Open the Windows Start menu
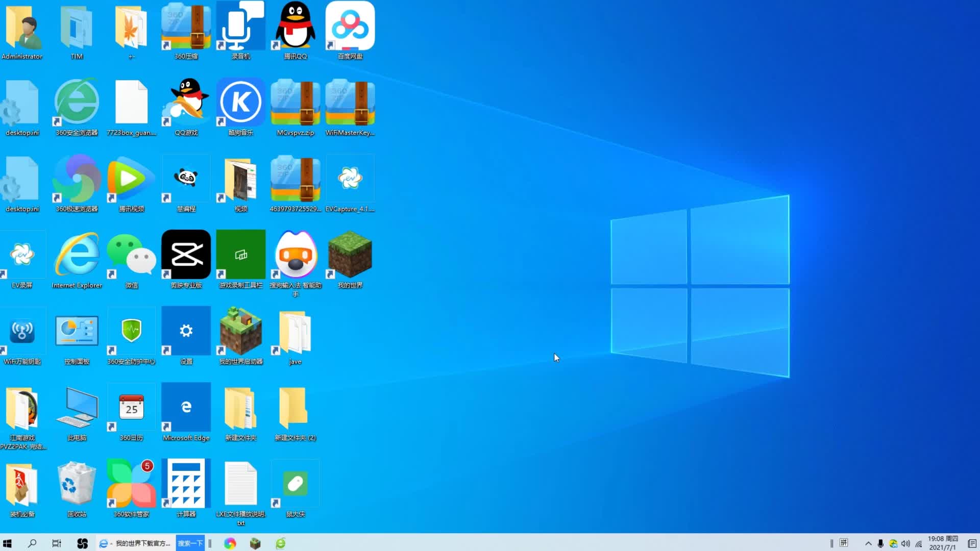The width and height of the screenshot is (980, 551). [7, 543]
